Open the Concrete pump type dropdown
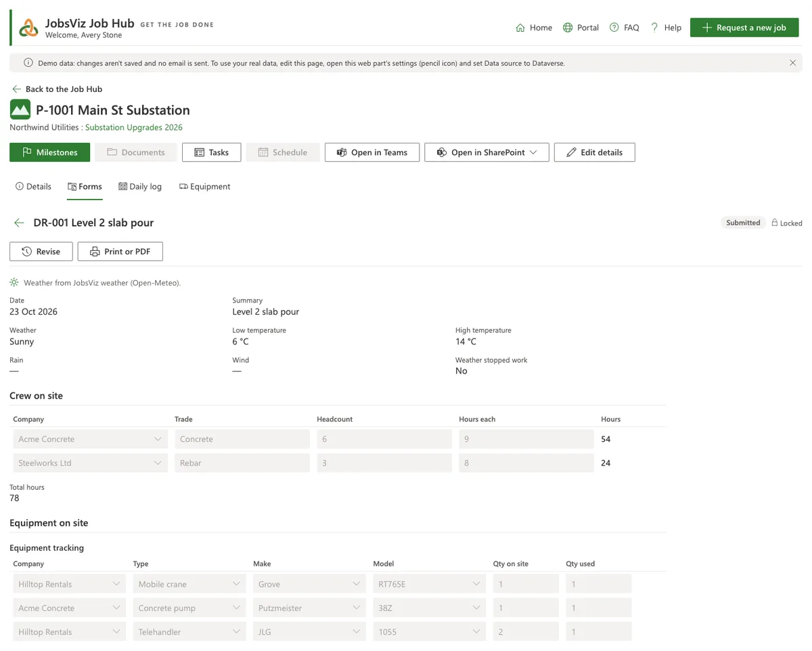This screenshot has height=651, width=812. (189, 608)
